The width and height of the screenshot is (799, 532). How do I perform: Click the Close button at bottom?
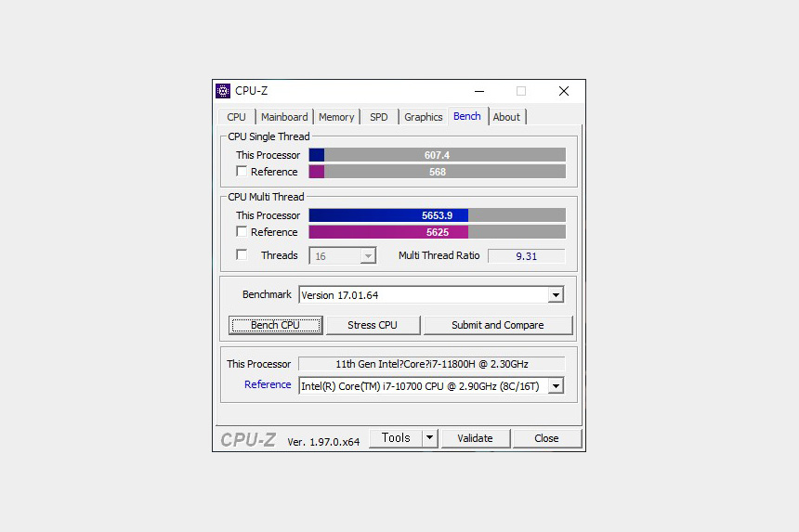546,438
